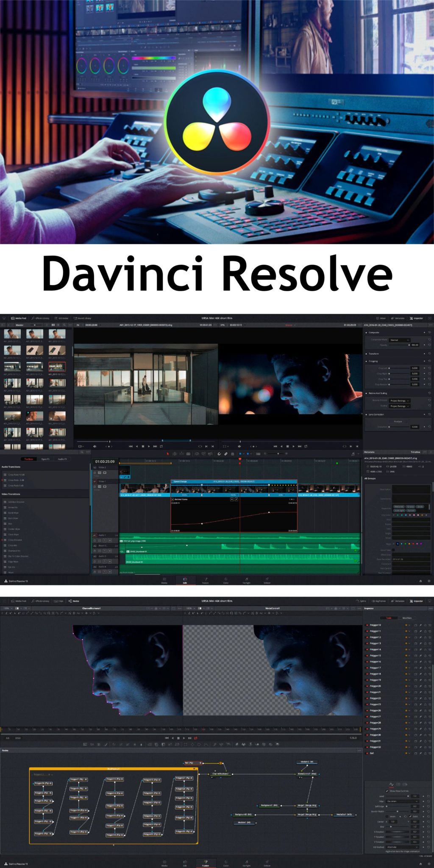Viewport: 434px width, 868px height.
Task: Adjust the Crop Left slider
Action: pyautogui.click(x=399, y=368)
